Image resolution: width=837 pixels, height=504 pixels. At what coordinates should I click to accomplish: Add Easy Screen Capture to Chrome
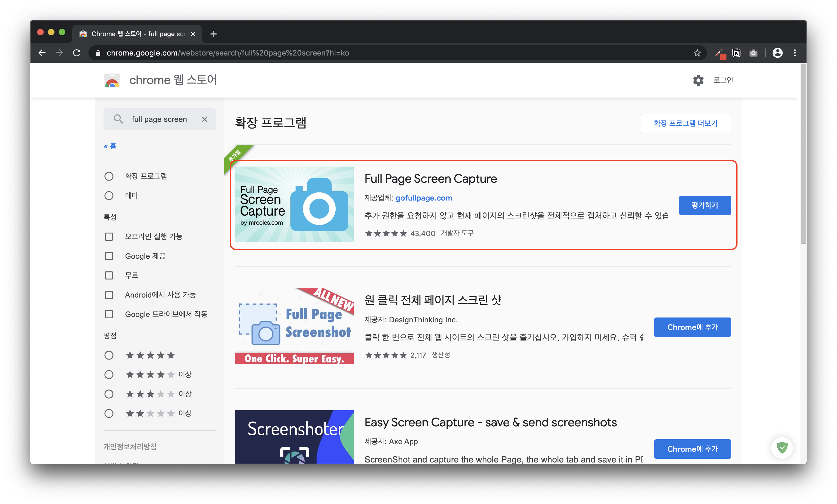point(692,449)
